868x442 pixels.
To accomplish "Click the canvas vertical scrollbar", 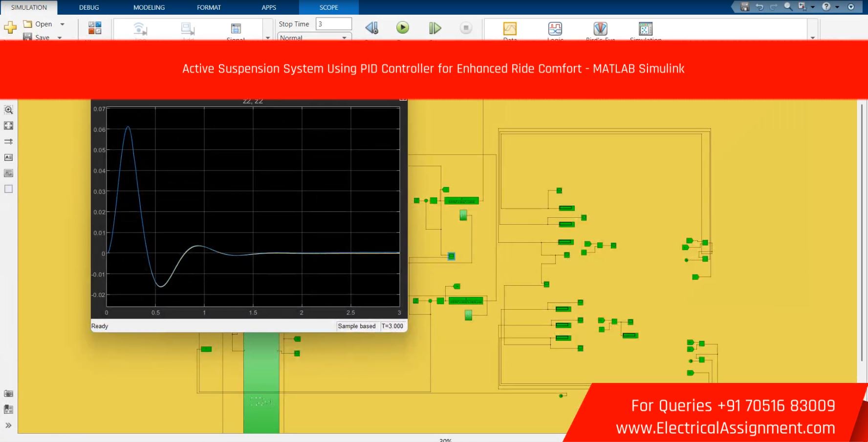I will click(862, 232).
